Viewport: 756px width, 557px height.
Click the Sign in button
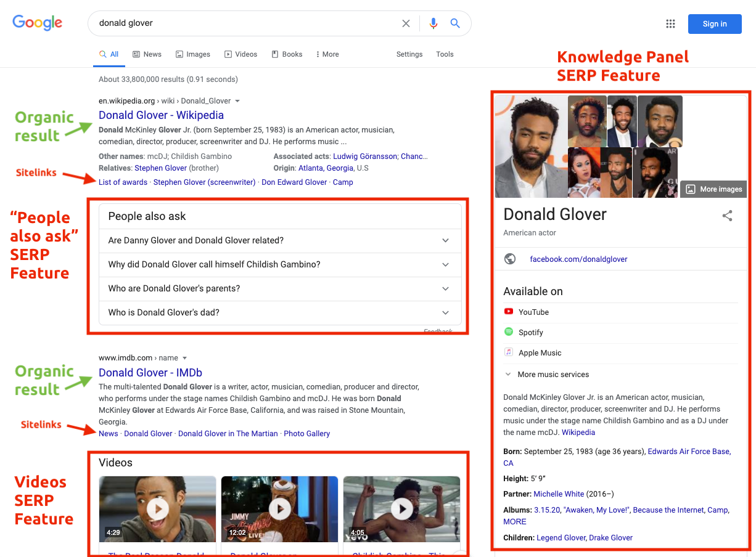715,24
